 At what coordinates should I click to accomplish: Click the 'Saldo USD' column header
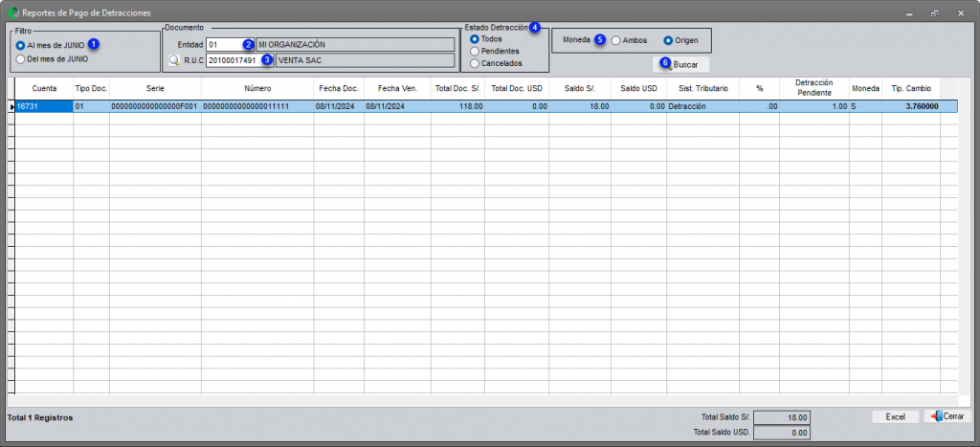638,89
